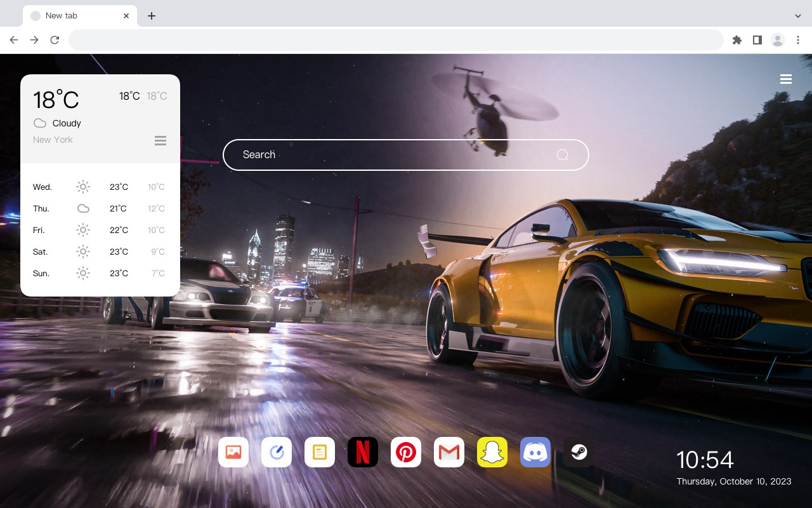Select the New tab tab
812x508 pixels.
[80, 16]
